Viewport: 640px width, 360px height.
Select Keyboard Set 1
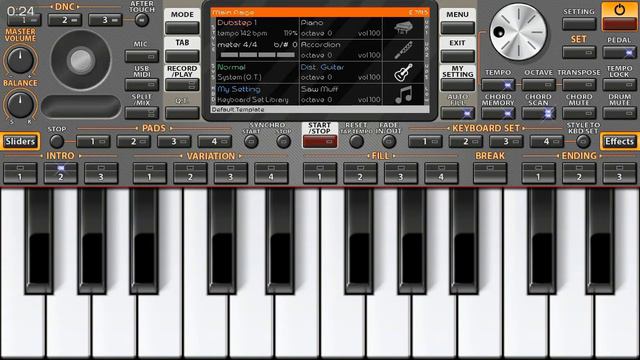click(425, 142)
